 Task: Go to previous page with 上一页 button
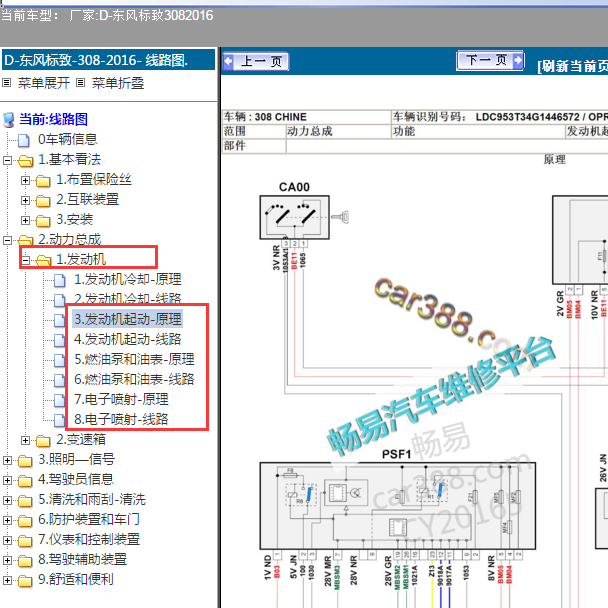[x=256, y=61]
